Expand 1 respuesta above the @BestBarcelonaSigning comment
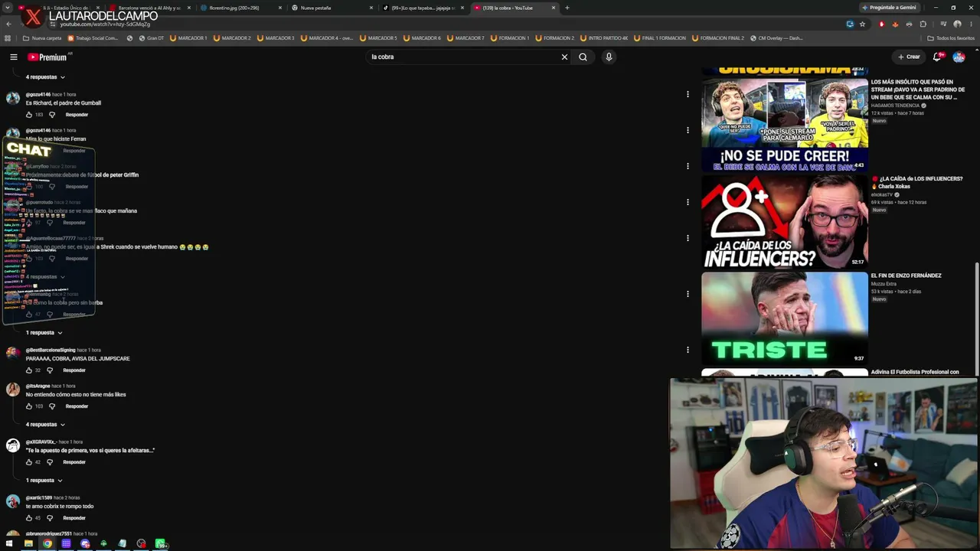Viewport: 980px width, 551px height. pos(44,333)
